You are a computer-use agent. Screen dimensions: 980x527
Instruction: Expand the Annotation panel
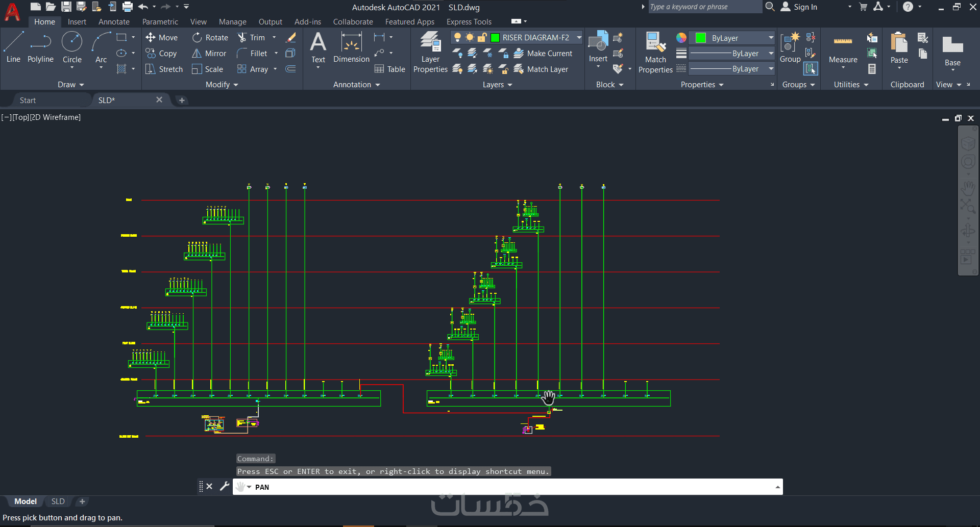[x=357, y=85]
